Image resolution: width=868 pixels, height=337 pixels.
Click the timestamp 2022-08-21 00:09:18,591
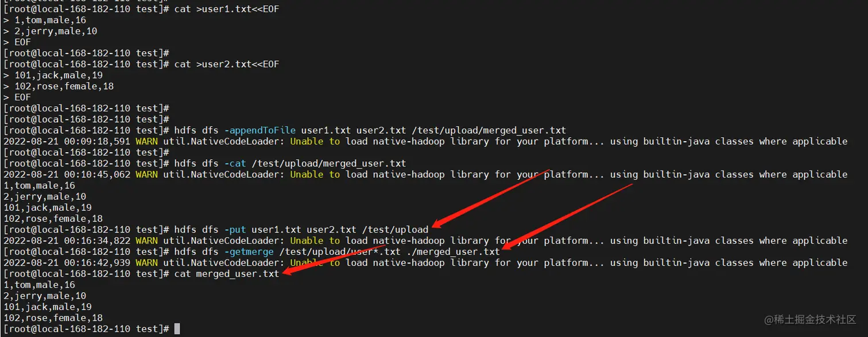[x=67, y=141]
